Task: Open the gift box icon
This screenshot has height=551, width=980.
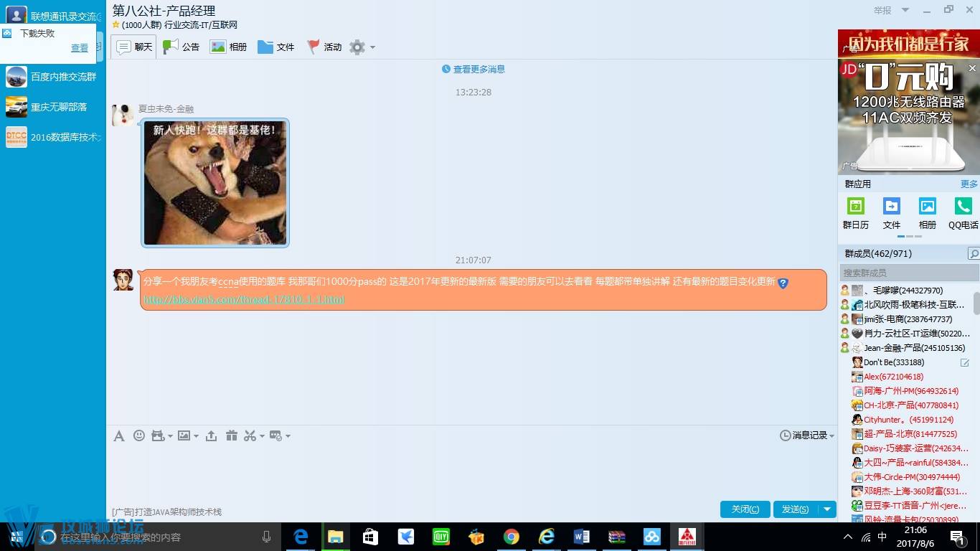Action: point(231,435)
